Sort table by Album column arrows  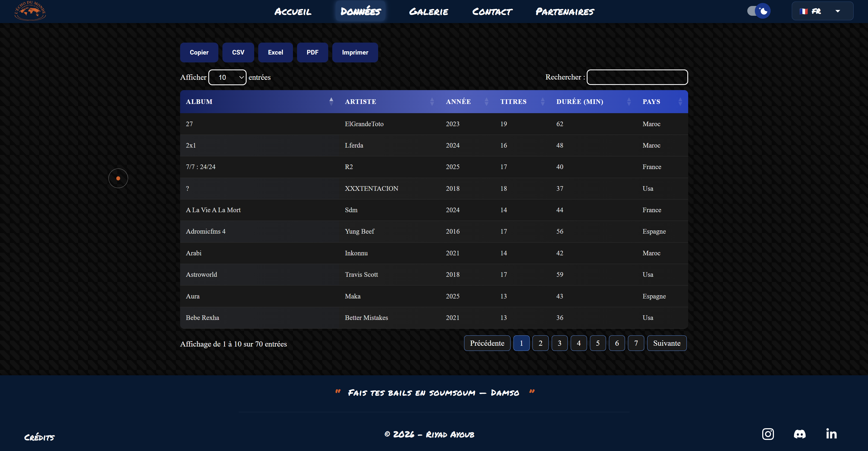click(331, 101)
